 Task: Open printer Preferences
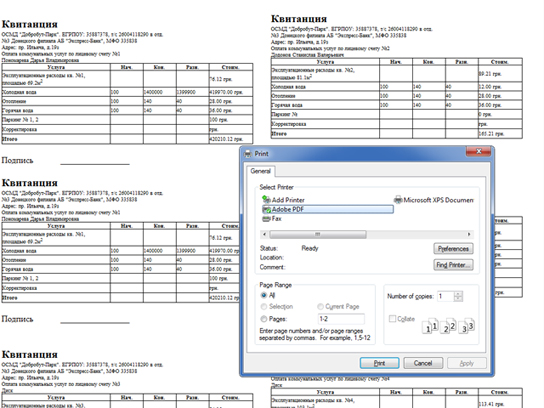pyautogui.click(x=453, y=249)
